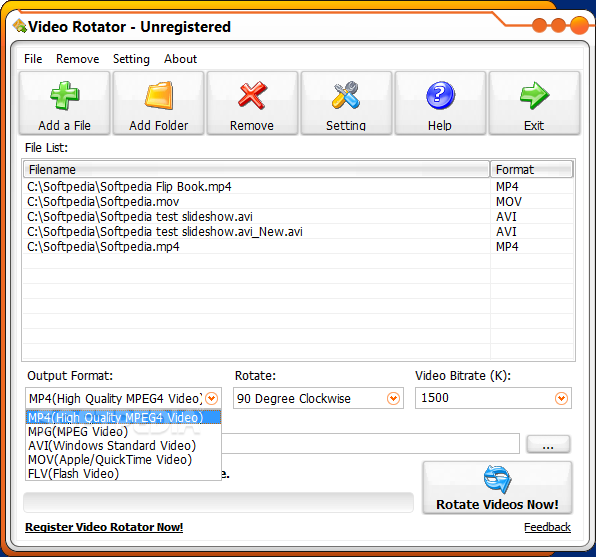Viewport: 596px width, 557px height.
Task: Select row Softpedia Flip Book.mp4
Action: click(298, 187)
